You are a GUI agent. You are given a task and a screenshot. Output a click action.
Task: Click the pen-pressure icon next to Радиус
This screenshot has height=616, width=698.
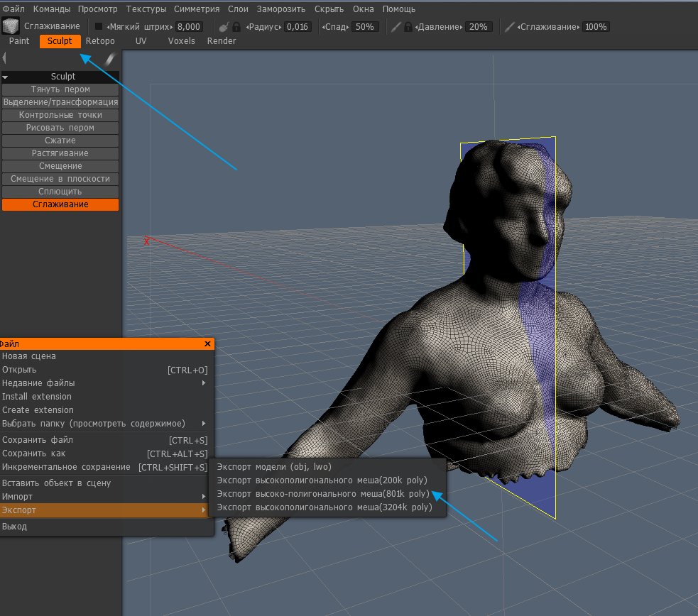223,27
